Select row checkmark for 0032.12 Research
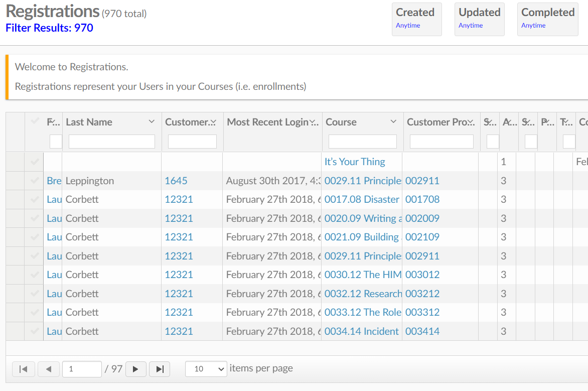588x391 pixels. coord(35,294)
